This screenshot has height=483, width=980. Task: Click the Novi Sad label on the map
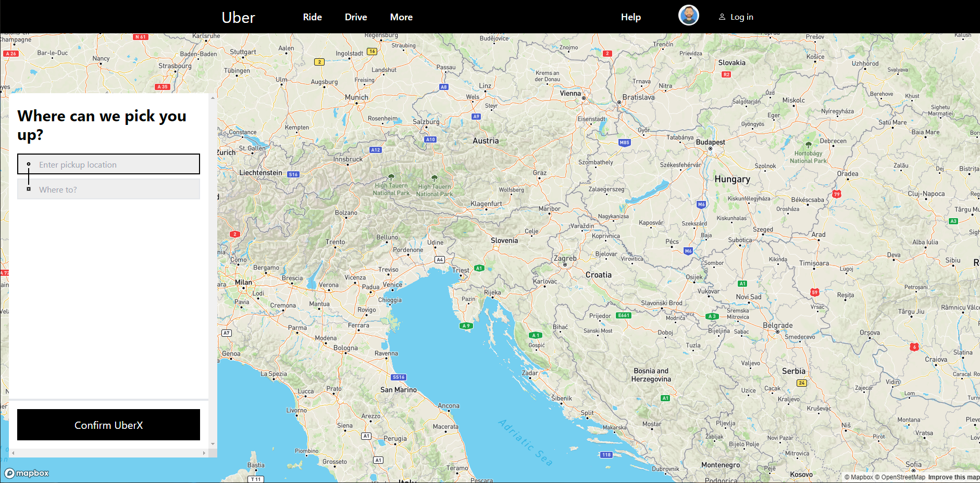[x=749, y=297]
